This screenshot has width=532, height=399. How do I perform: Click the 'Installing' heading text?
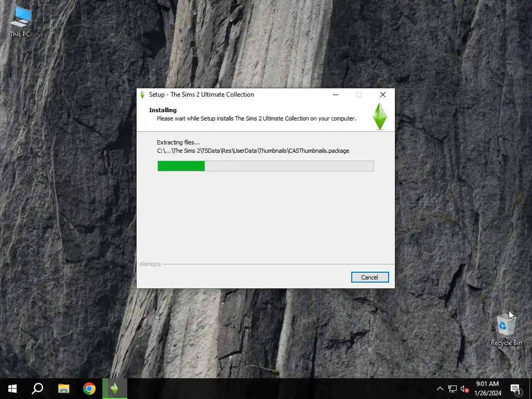coord(163,110)
